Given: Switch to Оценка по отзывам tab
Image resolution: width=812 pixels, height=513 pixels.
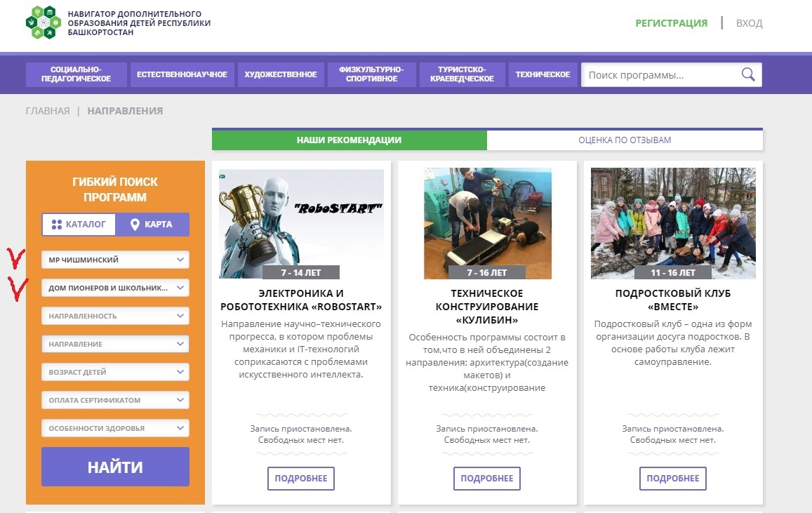Looking at the screenshot, I should pos(625,140).
